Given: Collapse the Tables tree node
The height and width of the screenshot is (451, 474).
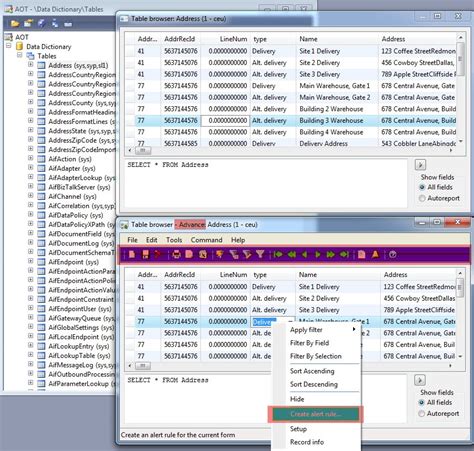Looking at the screenshot, I should [19, 55].
